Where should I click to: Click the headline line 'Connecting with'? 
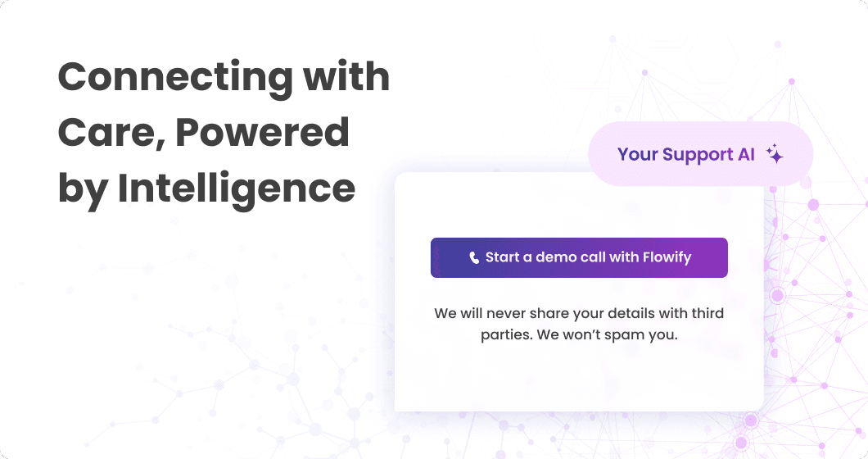pyautogui.click(x=224, y=78)
